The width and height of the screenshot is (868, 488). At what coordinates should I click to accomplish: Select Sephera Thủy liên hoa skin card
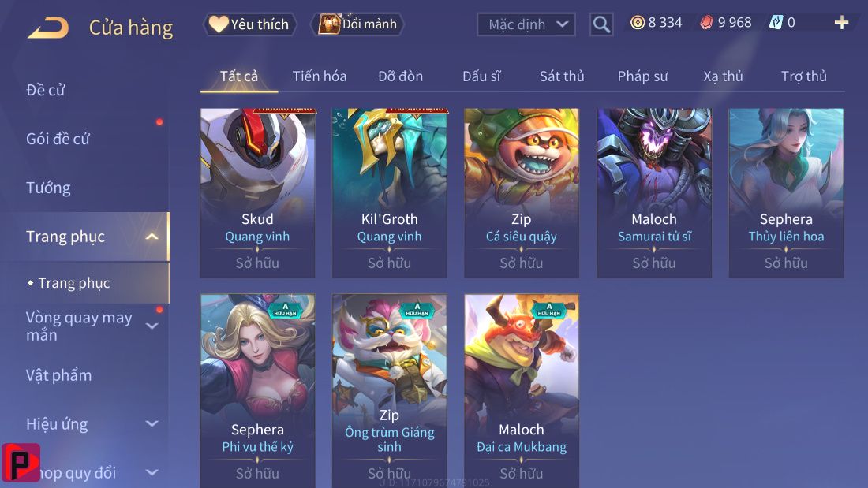[x=786, y=193]
